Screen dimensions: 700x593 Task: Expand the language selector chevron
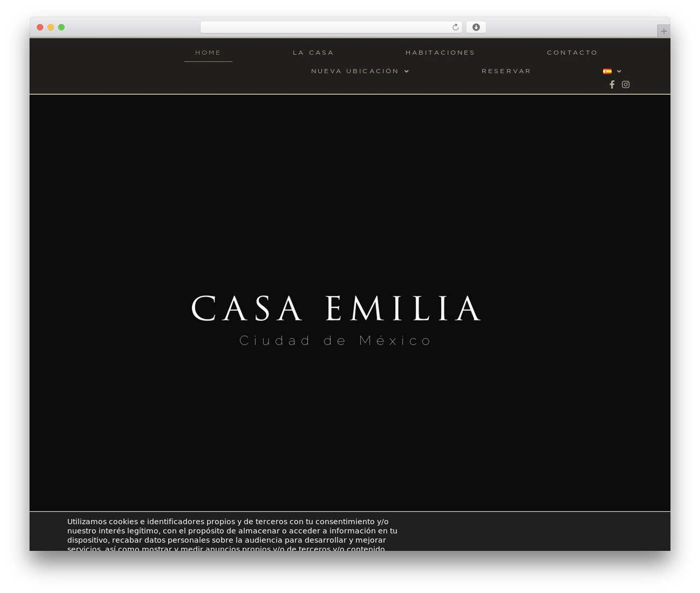tap(619, 71)
